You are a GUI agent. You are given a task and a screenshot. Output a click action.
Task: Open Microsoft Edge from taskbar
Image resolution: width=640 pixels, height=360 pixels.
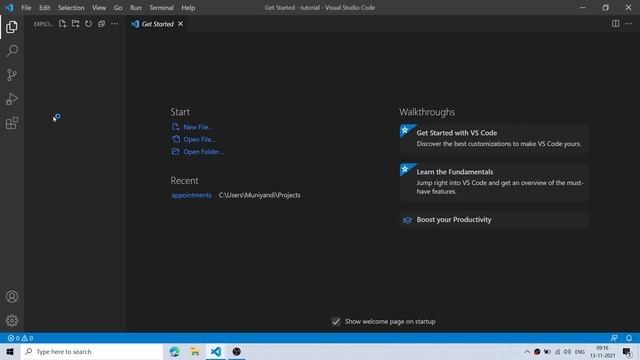[175, 351]
